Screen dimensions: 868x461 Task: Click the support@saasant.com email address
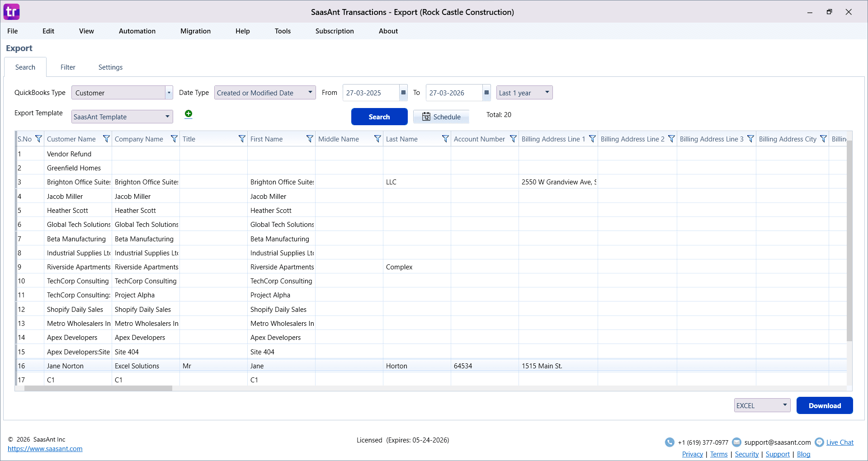click(778, 442)
